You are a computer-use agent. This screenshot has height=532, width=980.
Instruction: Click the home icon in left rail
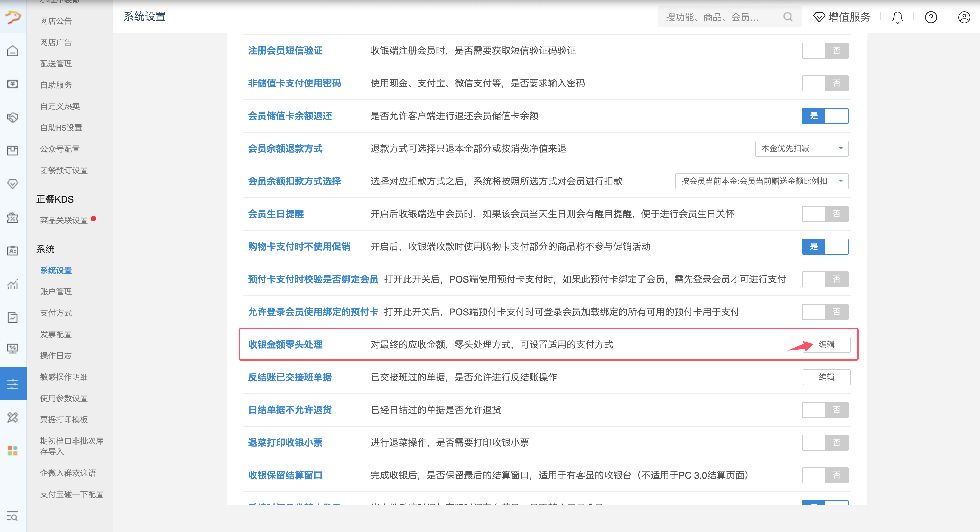tap(13, 51)
